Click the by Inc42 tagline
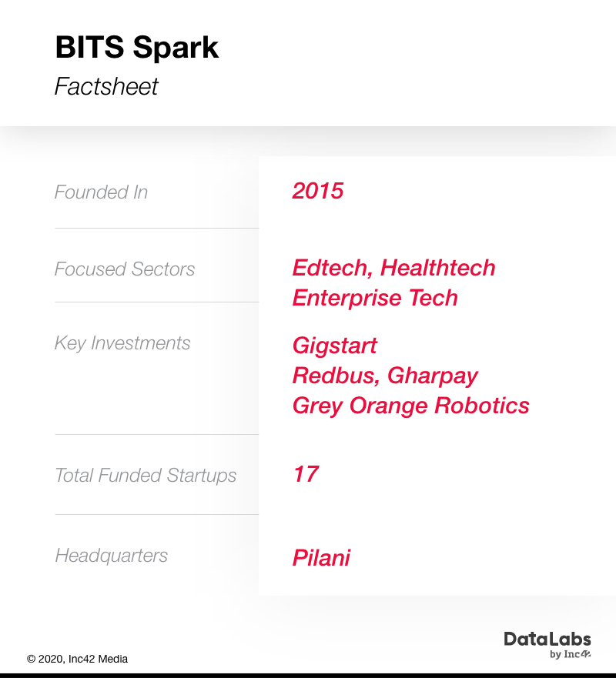The image size is (616, 678). coord(570,654)
